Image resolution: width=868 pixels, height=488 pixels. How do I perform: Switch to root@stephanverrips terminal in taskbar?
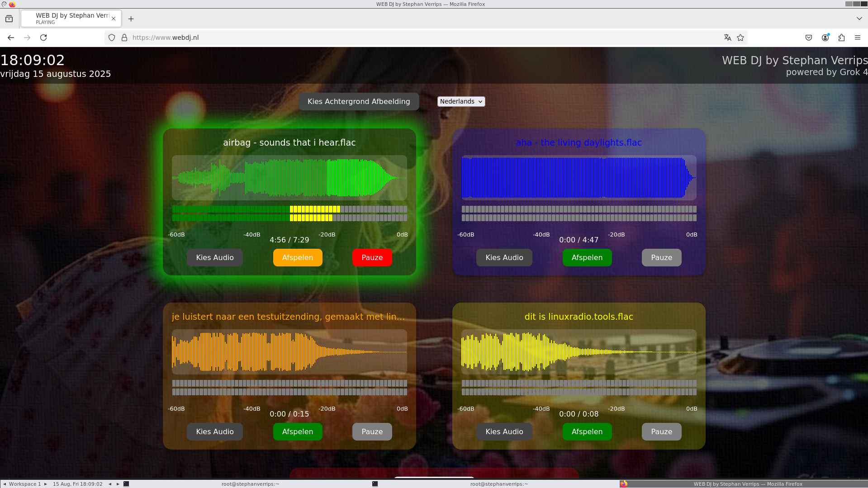(x=250, y=484)
